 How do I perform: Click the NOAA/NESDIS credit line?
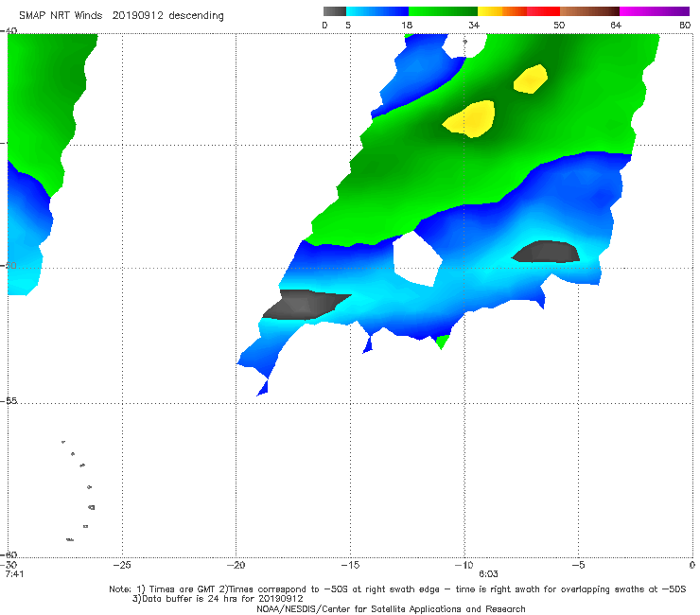click(391, 609)
